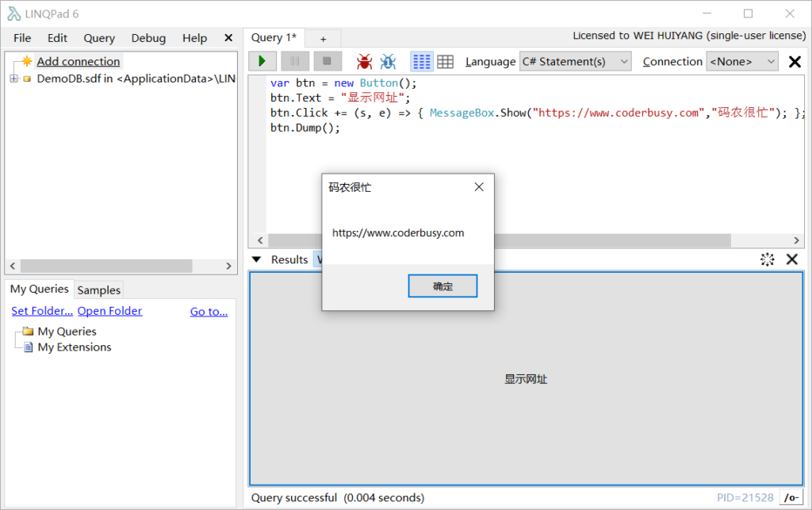The image size is (812, 510).
Task: Expand the DemoDB.sdf connection node
Action: [x=14, y=79]
